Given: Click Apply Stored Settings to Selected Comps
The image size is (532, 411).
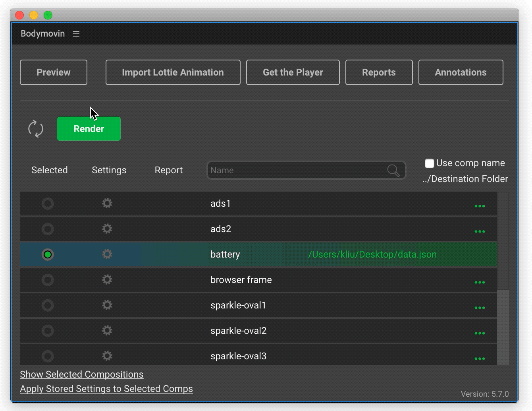Looking at the screenshot, I should (x=106, y=389).
